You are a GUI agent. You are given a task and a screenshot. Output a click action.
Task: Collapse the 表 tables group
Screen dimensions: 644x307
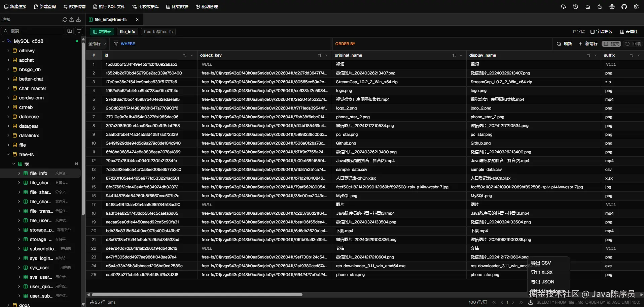tap(14, 164)
